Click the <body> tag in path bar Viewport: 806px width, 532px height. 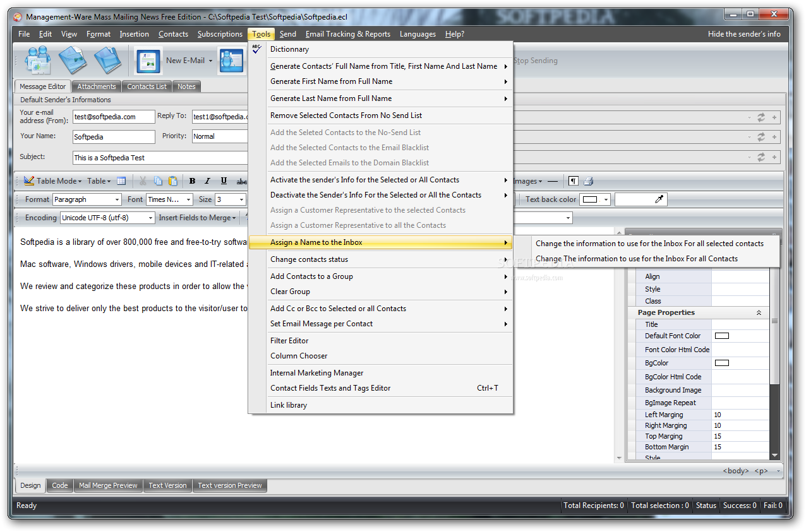(736, 471)
